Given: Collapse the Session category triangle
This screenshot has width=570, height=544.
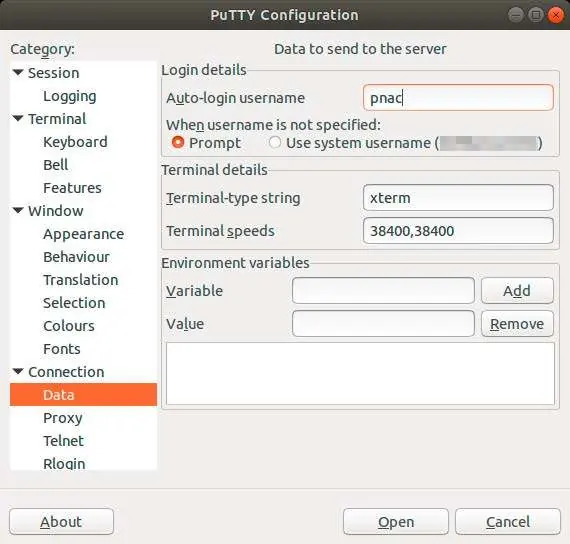Looking at the screenshot, I should pos(18,72).
